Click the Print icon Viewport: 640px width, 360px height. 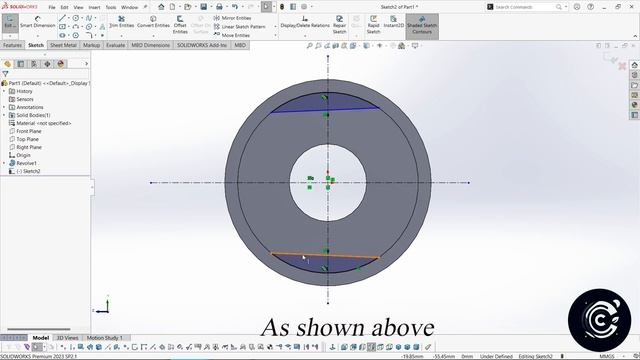tap(219, 7)
